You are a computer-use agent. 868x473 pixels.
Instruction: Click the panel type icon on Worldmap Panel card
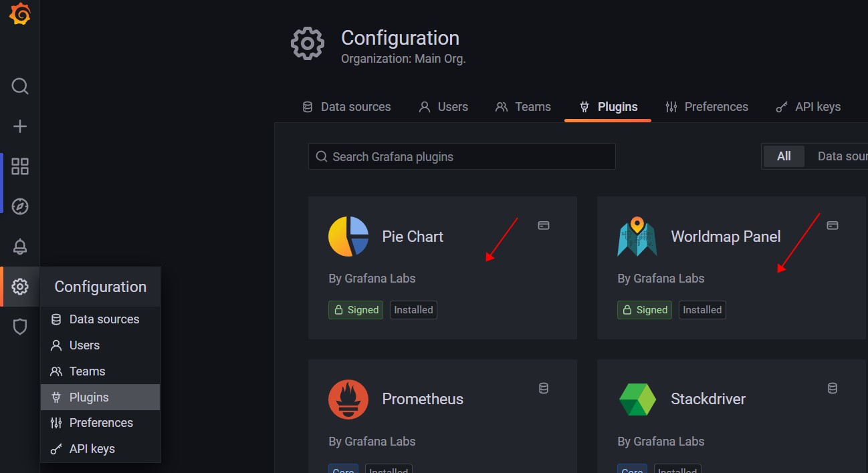[x=833, y=226]
